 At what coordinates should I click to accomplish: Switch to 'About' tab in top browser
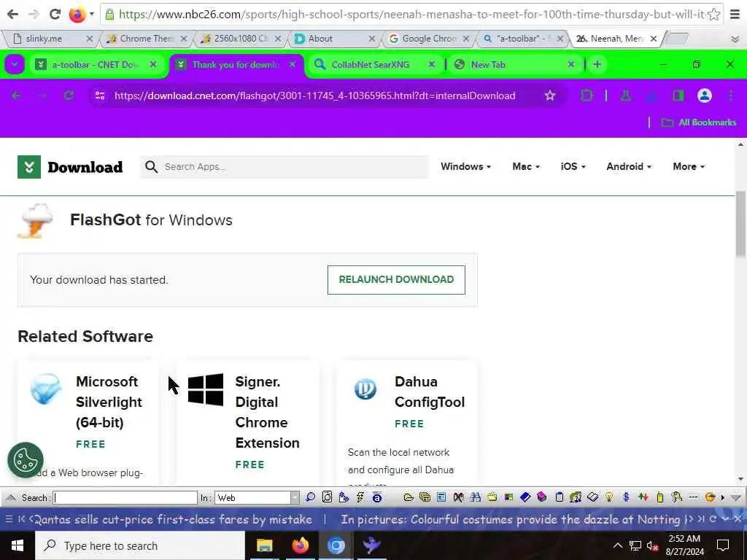(x=335, y=39)
